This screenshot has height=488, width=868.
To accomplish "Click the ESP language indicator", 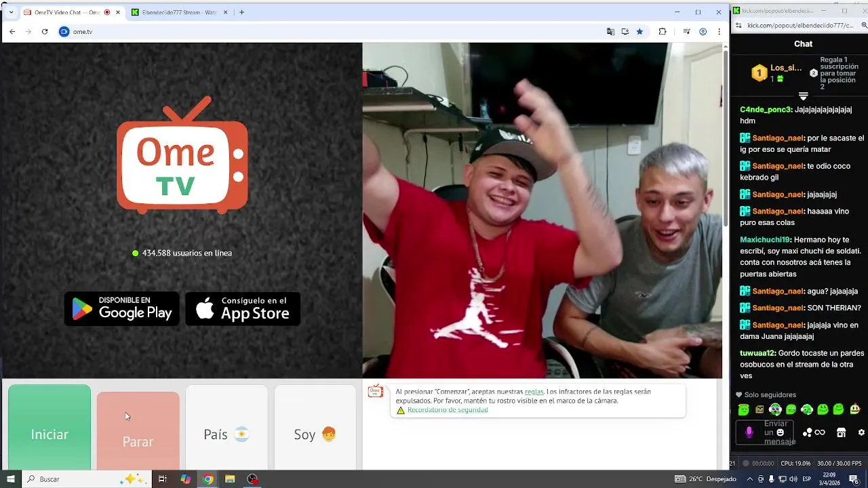I will pyautogui.click(x=807, y=479).
